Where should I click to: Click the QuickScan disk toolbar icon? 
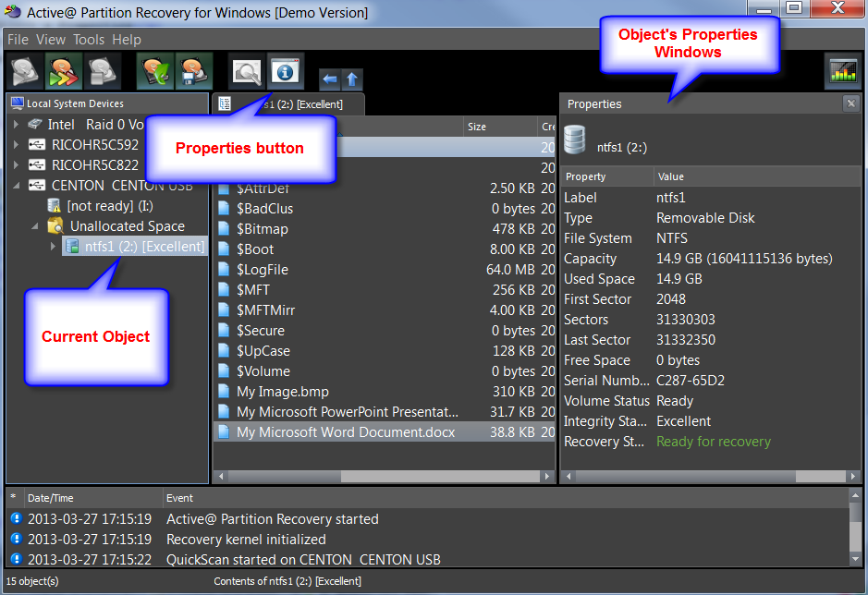coord(25,71)
